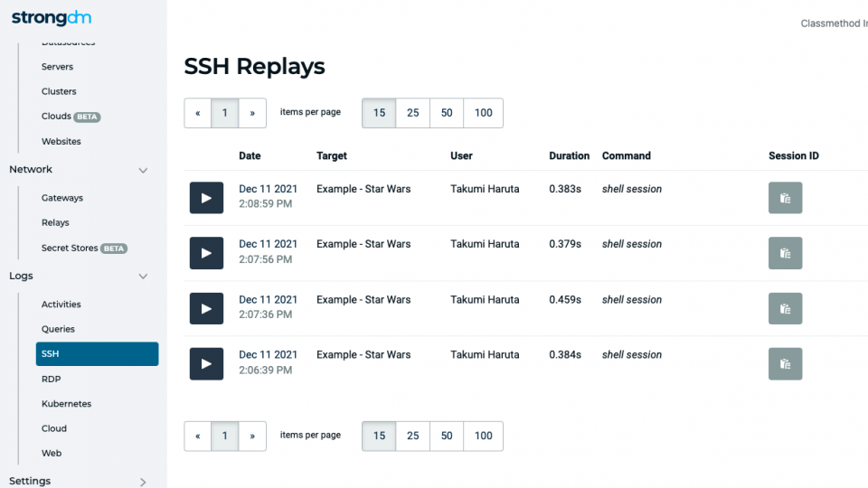Collapse the Network section chevron
The height and width of the screenshot is (488, 868).
(143, 170)
